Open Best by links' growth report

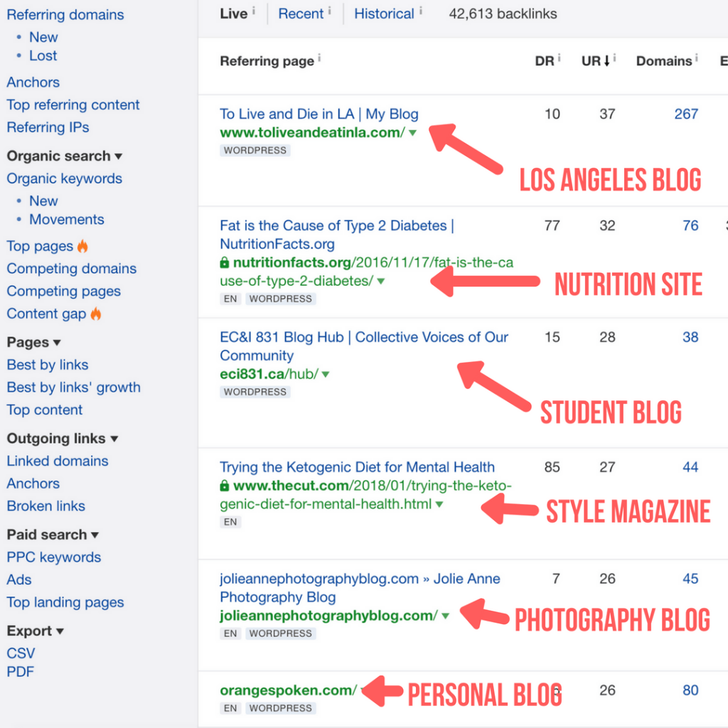(73, 387)
